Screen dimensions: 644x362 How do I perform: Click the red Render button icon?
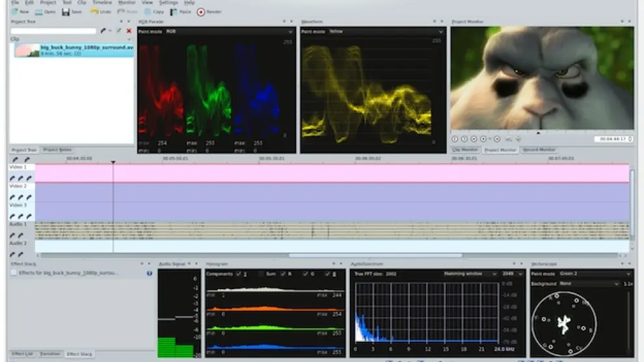[201, 12]
